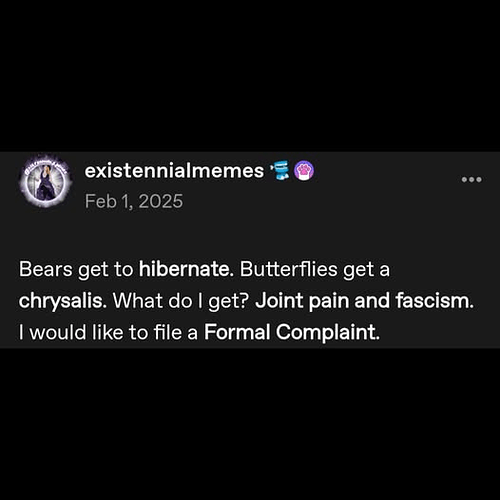Click the text Bears get to

coord(76,269)
